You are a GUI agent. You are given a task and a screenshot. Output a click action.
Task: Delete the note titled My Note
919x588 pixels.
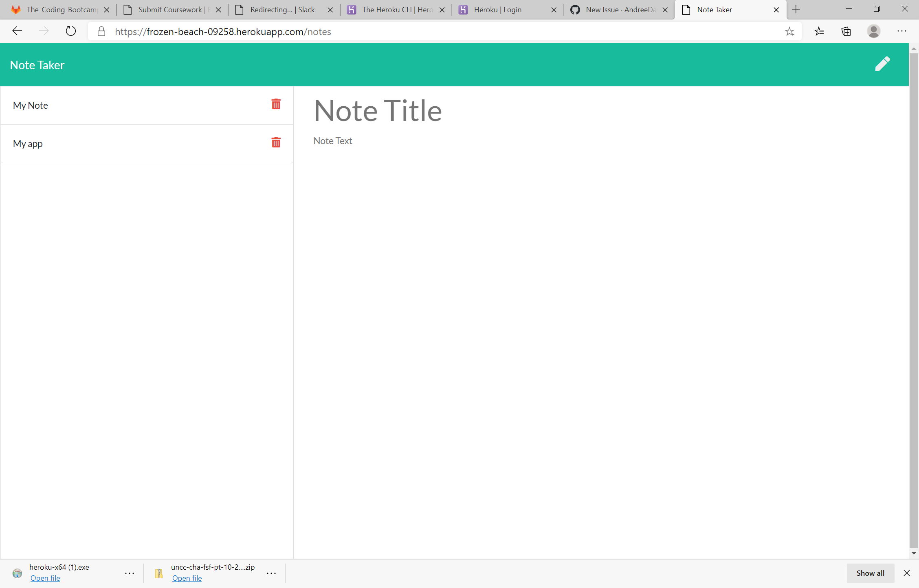pyautogui.click(x=276, y=104)
